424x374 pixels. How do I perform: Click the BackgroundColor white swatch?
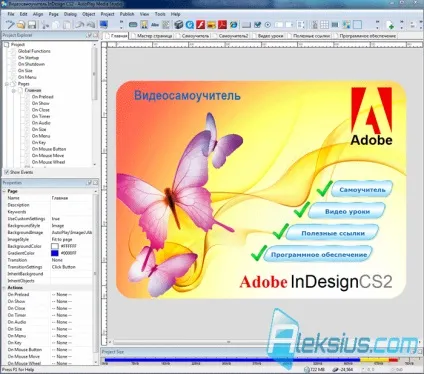pyautogui.click(x=55, y=246)
